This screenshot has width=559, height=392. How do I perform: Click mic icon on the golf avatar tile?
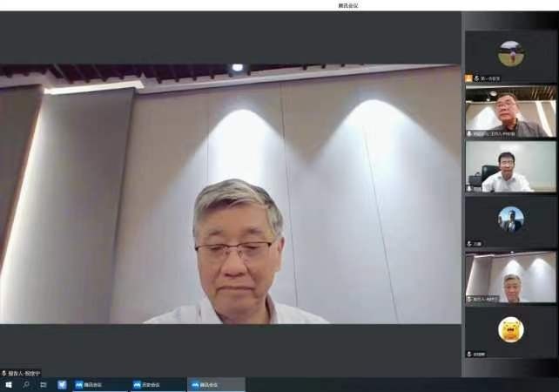[x=477, y=78]
